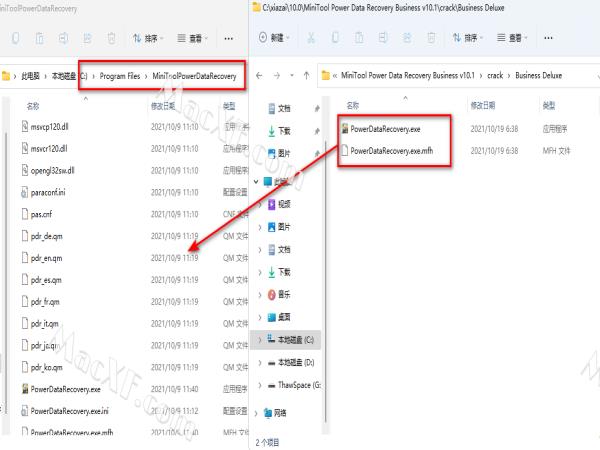Go back in the right window

(x=259, y=75)
